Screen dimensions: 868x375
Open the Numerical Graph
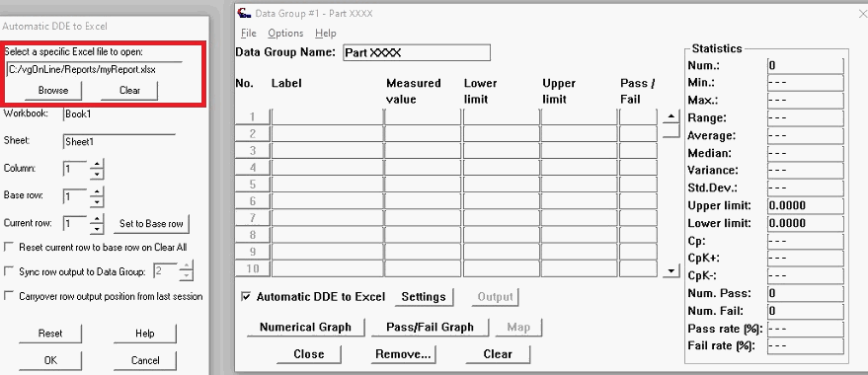pos(305,327)
